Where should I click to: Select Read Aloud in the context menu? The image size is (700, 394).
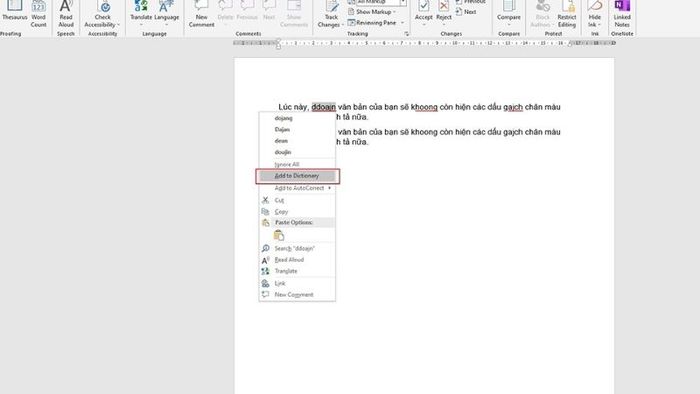pos(297,260)
